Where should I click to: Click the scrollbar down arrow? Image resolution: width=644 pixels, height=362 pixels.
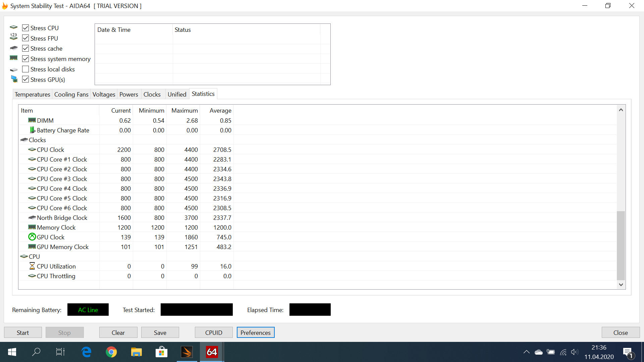coord(621,285)
